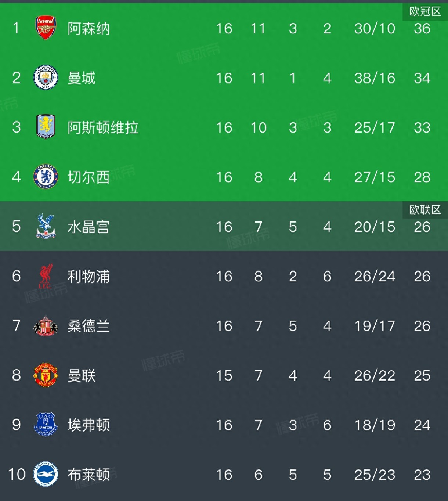
Task: Click the Brighton seagull logo
Action: pos(46,474)
